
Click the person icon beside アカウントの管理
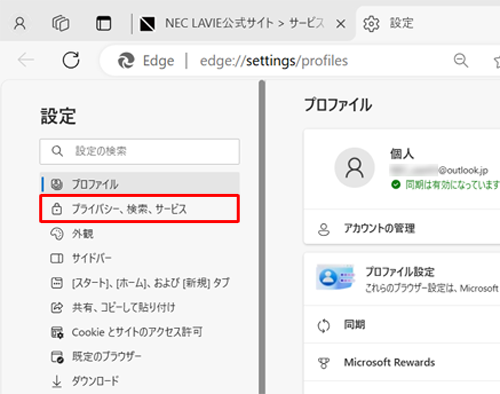coord(324,229)
